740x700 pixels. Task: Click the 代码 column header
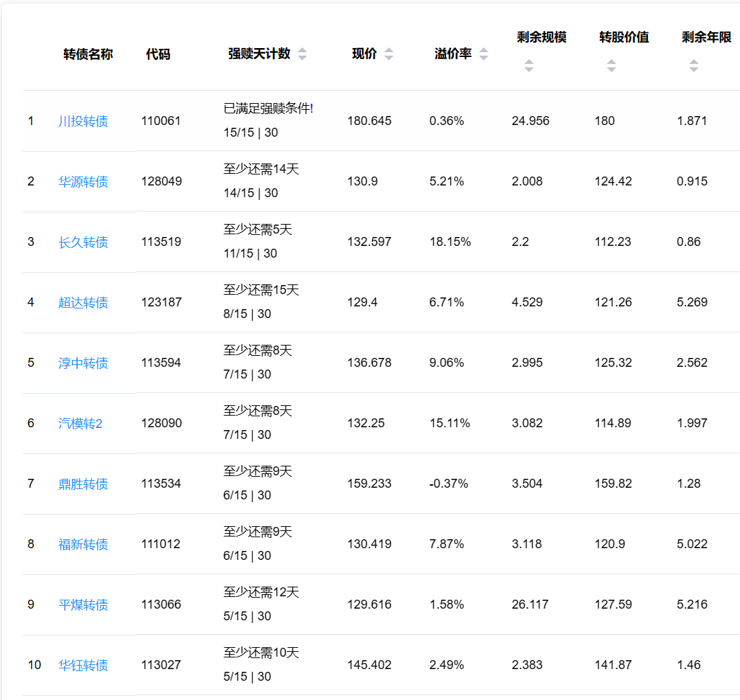158,54
